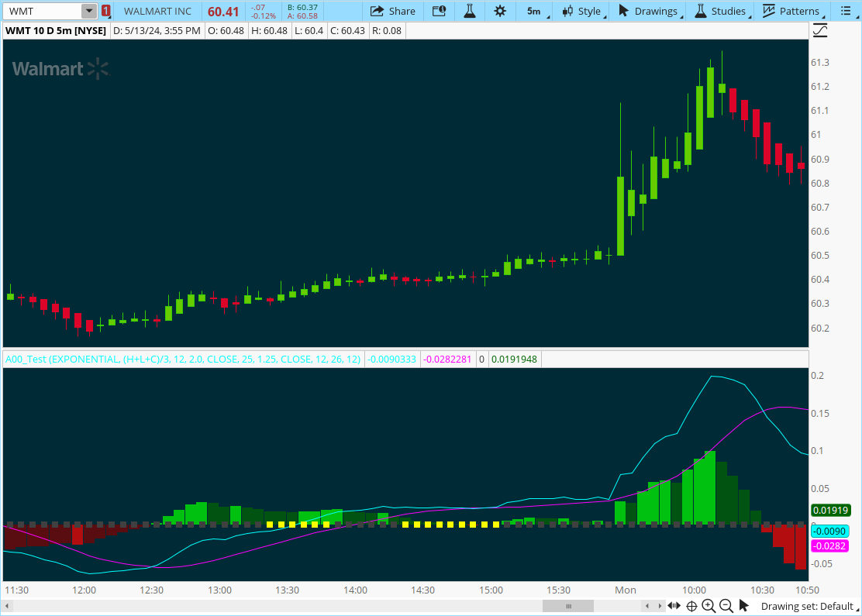862x616 pixels.
Task: Click the last price 60.41
Action: [223, 12]
